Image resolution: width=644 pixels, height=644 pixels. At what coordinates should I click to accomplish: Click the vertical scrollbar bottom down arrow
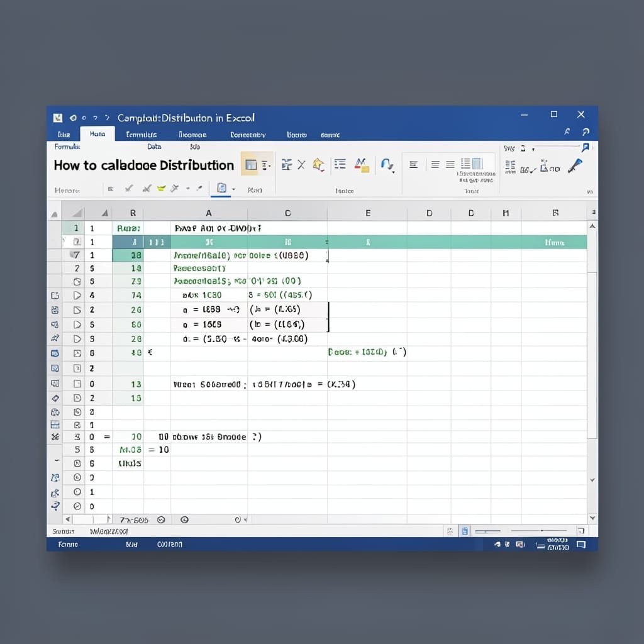[592, 518]
